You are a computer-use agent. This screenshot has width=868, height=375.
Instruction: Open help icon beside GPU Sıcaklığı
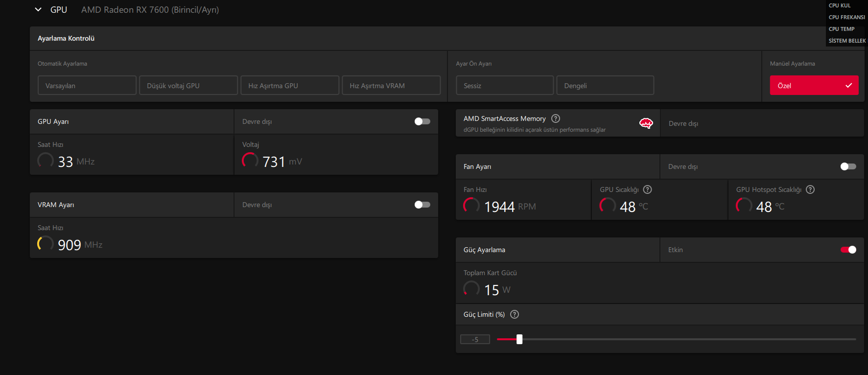pos(647,189)
